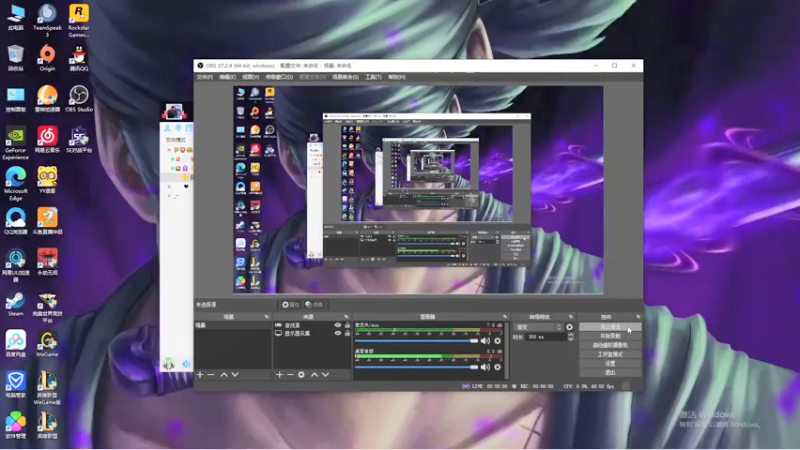800x450 pixels.
Task: Undock the 场景 Scenes panel via header icon
Action: coord(266,317)
